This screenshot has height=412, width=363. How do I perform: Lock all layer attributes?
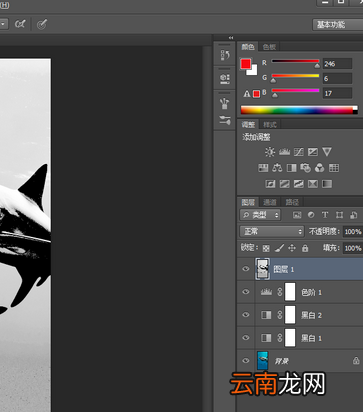pyautogui.click(x=305, y=248)
